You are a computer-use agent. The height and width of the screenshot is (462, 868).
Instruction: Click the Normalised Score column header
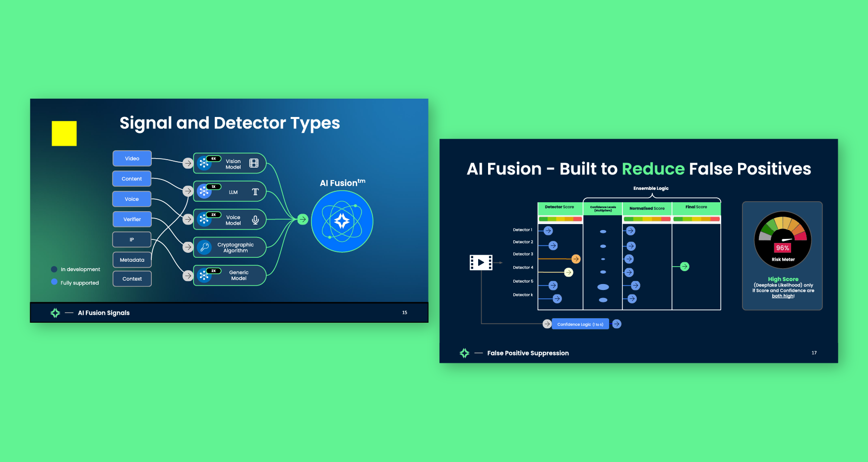pyautogui.click(x=647, y=208)
